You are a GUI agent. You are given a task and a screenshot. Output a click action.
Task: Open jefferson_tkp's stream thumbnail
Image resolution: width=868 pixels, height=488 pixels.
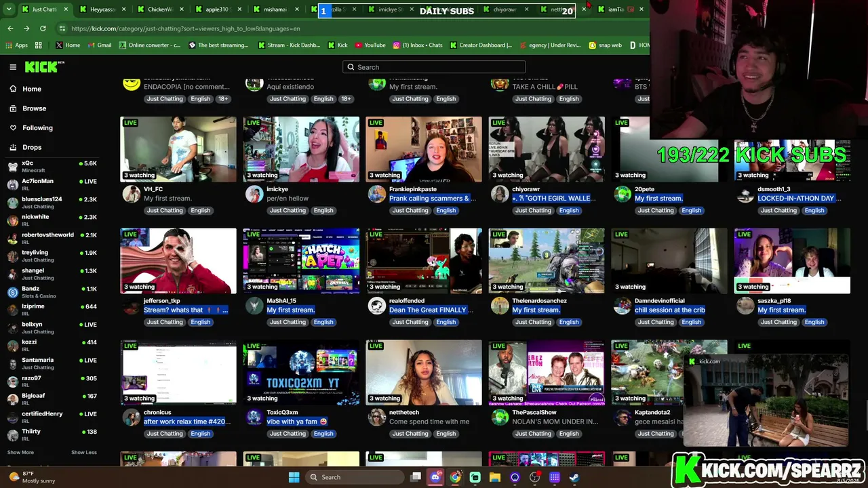click(x=178, y=261)
